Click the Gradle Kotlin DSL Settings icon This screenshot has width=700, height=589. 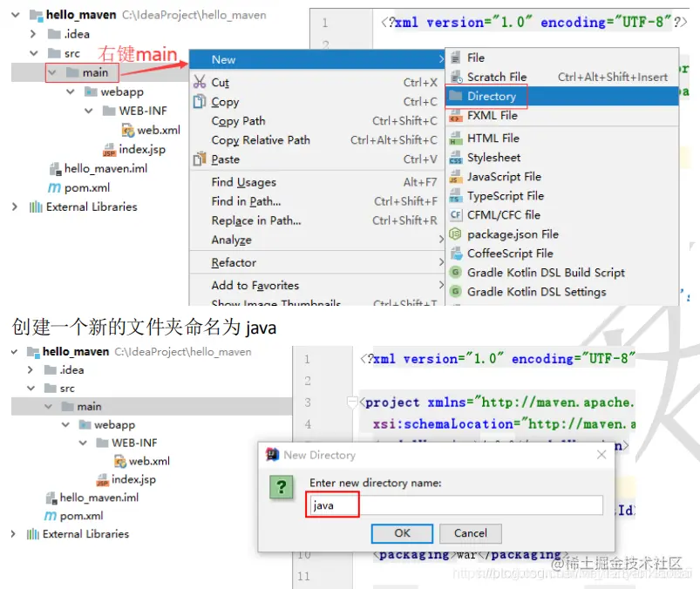(455, 291)
